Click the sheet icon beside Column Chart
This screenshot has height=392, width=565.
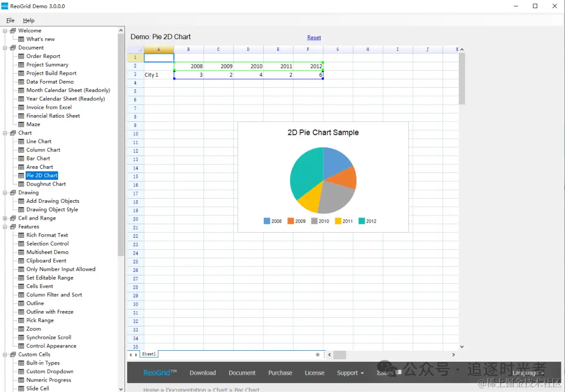(x=21, y=150)
